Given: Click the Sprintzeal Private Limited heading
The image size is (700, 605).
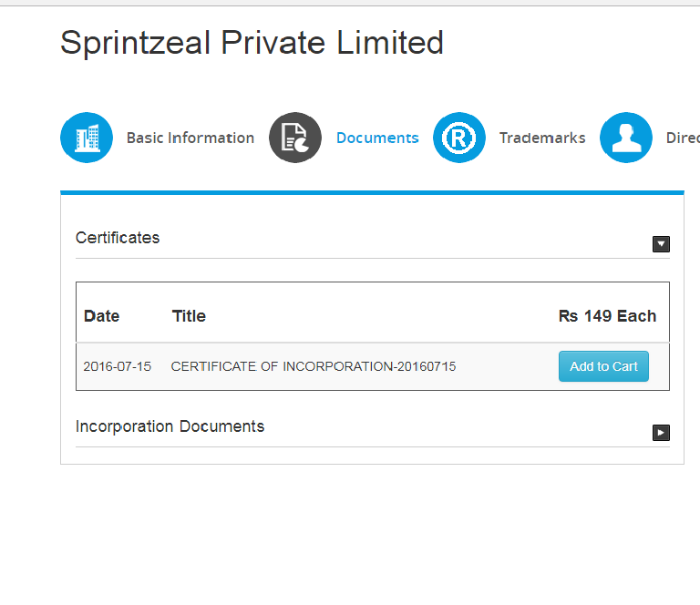Looking at the screenshot, I should (x=252, y=43).
